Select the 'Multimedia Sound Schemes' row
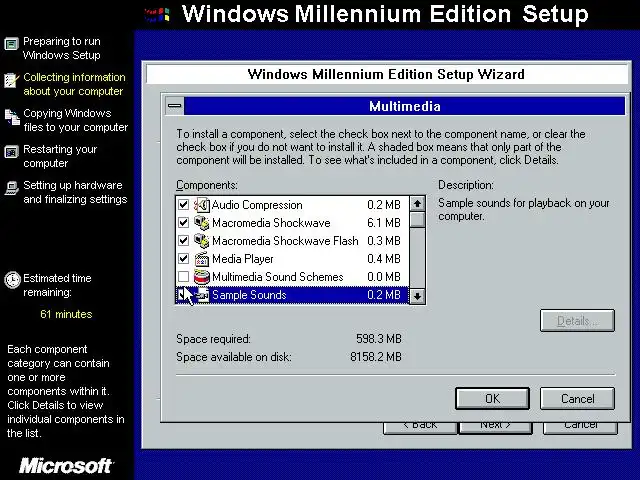This screenshot has height=480, width=640. pyautogui.click(x=292, y=276)
